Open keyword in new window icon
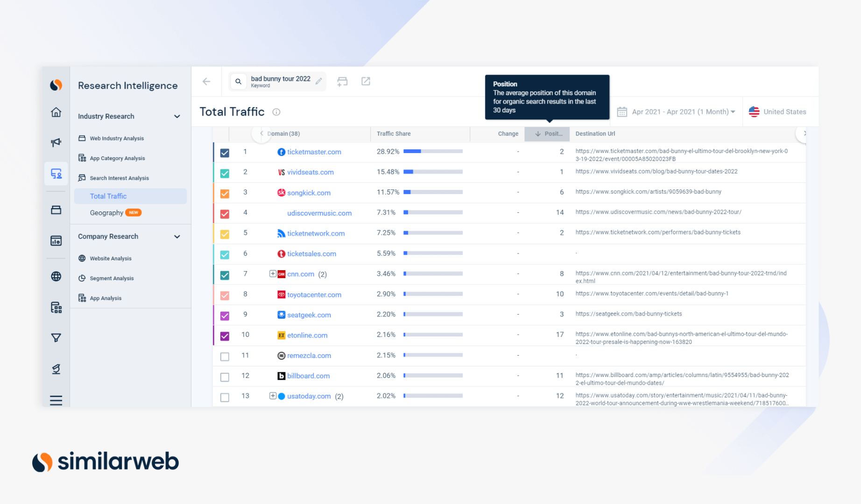This screenshot has width=861, height=504. 366,81
